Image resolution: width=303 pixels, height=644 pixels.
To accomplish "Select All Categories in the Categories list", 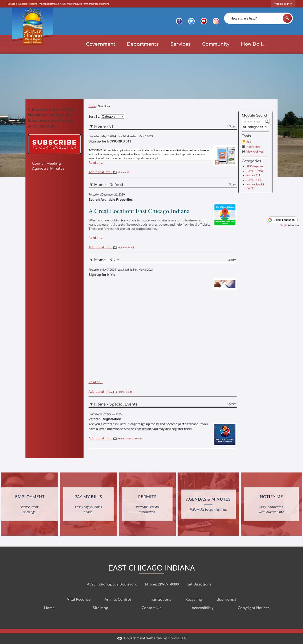I will coord(255,166).
